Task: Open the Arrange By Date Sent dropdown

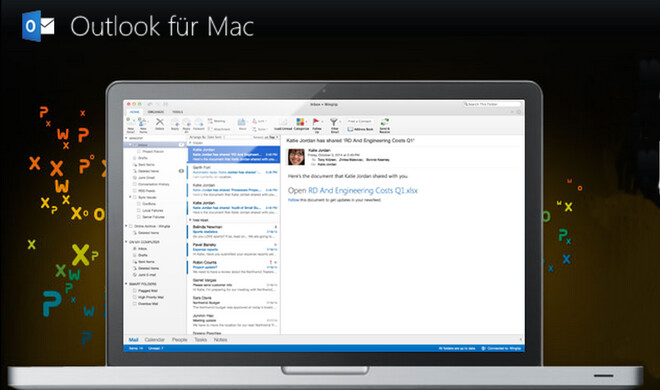Action: point(207,137)
